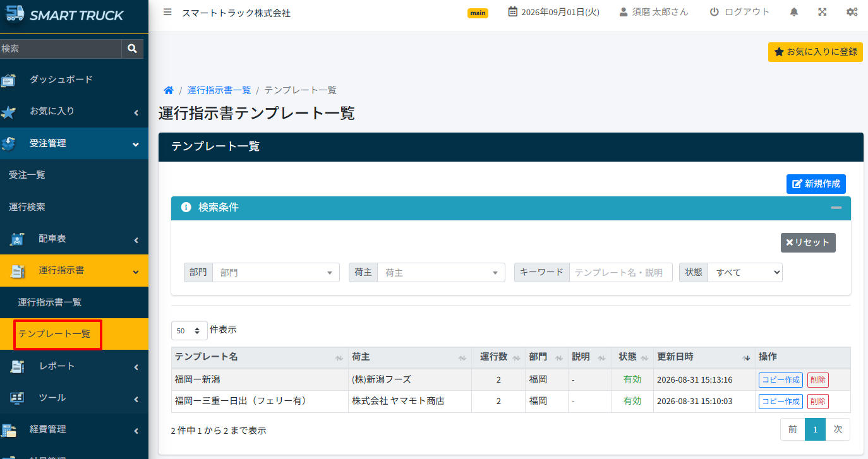Click the sidebar 検索 input field
This screenshot has height=459, width=868.
click(x=61, y=49)
